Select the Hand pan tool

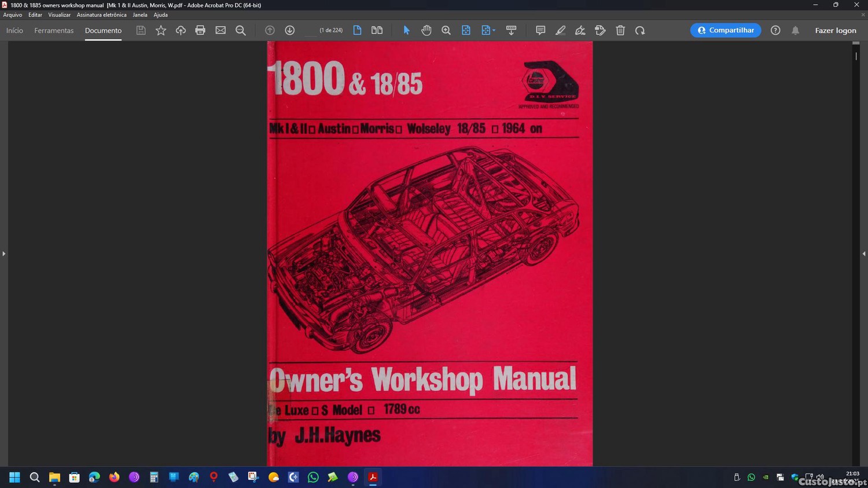[x=426, y=30]
